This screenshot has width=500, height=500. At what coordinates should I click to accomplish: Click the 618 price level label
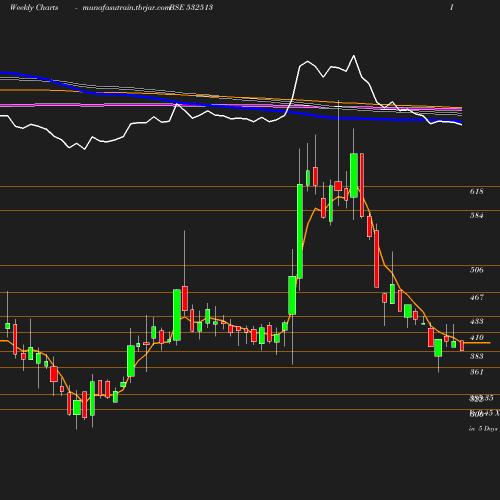coord(476,191)
